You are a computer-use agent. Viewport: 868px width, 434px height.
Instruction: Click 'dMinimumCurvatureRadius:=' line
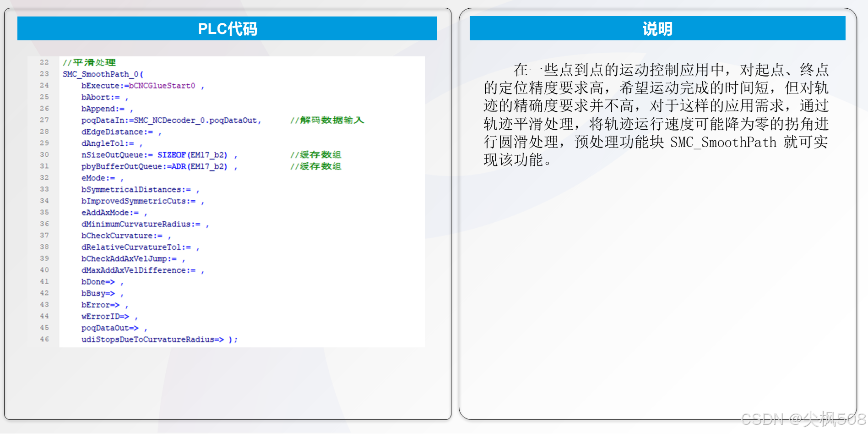coord(145,224)
